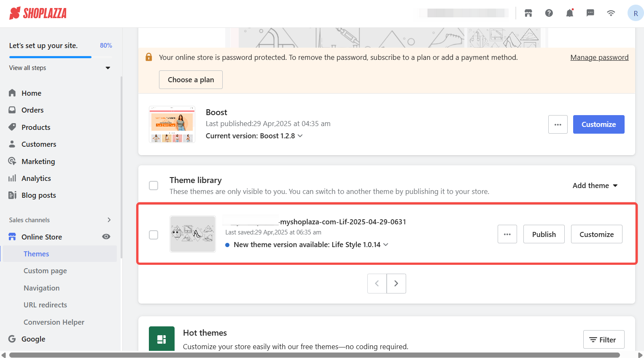Open the Orders menu label

pos(32,110)
